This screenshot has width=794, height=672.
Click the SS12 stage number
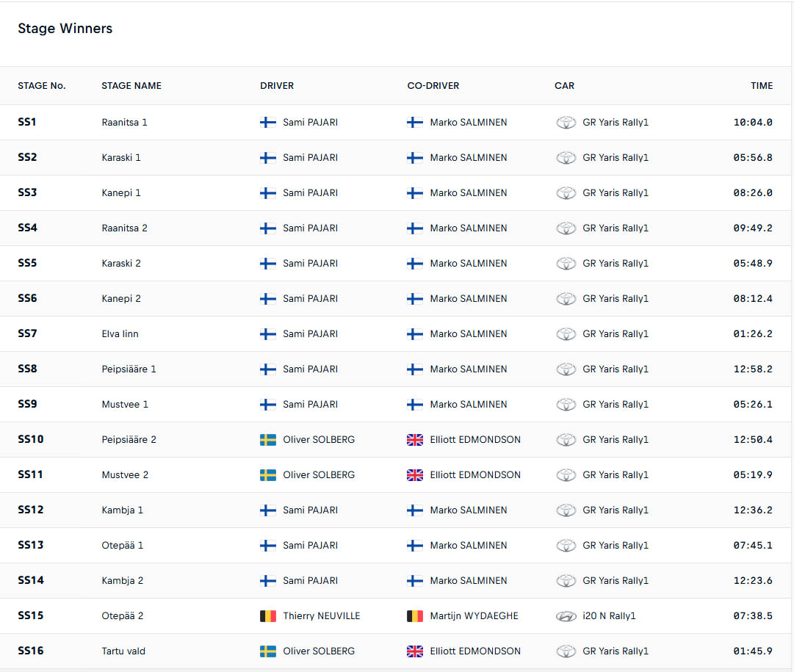point(30,510)
